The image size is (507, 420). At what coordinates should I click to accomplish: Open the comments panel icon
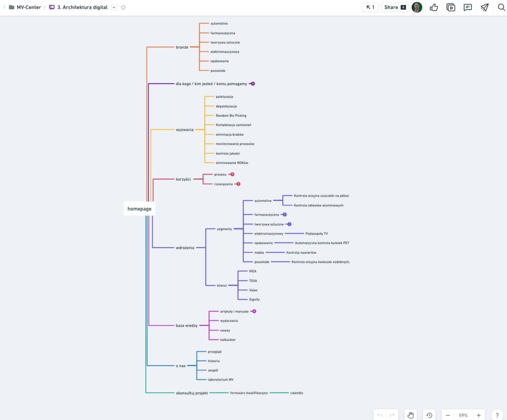click(x=467, y=7)
